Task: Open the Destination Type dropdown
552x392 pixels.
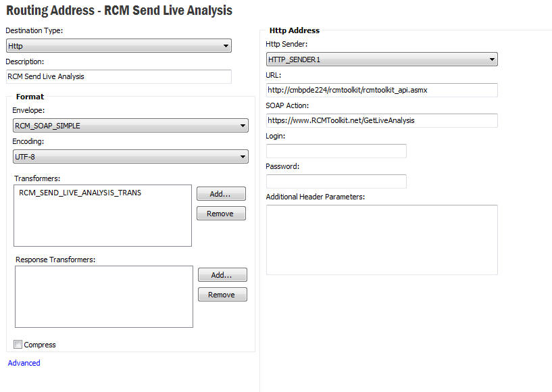Action: pos(118,46)
